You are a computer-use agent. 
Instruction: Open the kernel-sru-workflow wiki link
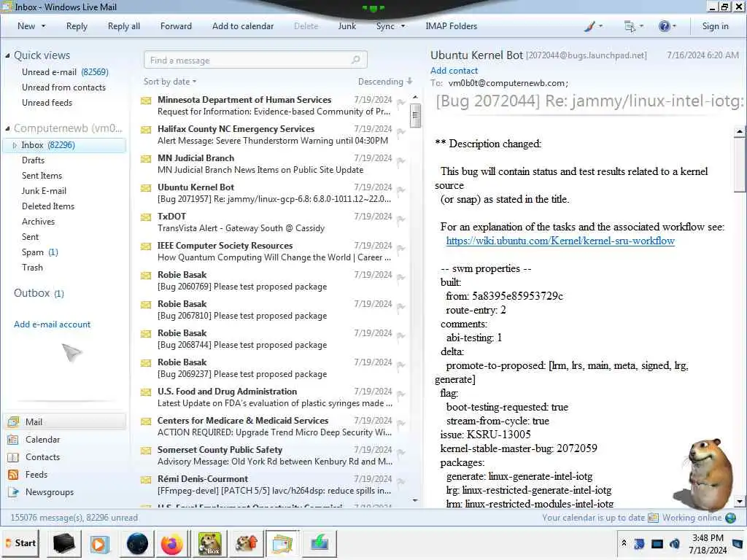[x=560, y=241]
